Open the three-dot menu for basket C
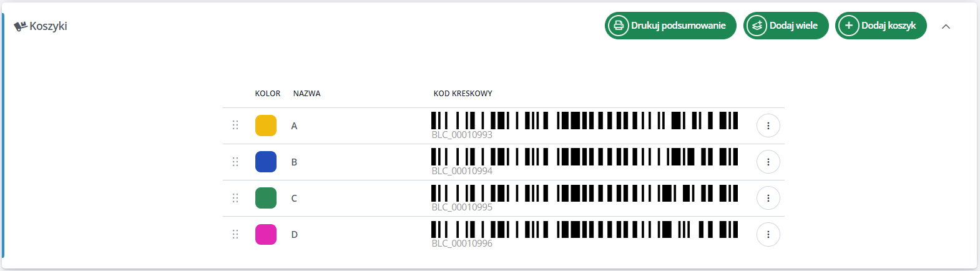 [x=768, y=198]
